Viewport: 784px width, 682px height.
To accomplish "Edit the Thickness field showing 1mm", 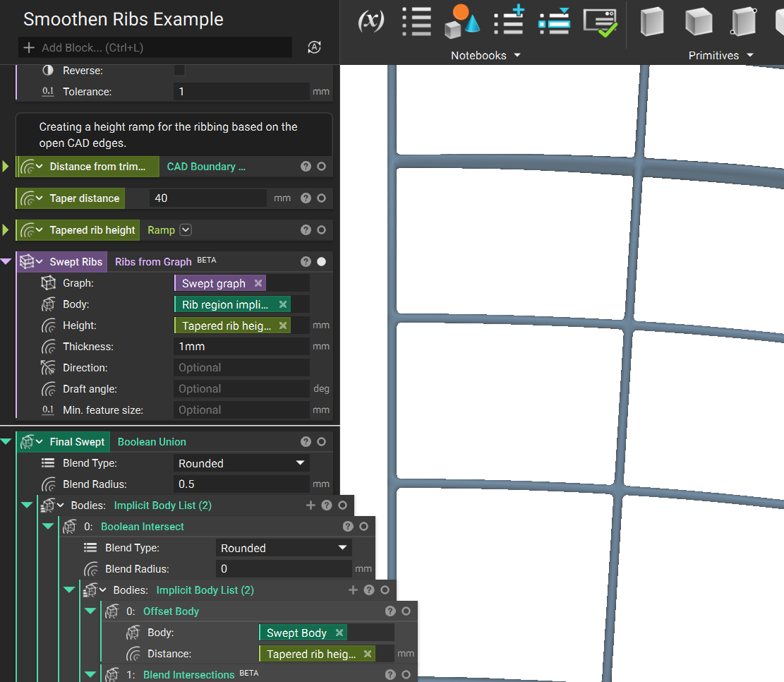I will tap(241, 346).
